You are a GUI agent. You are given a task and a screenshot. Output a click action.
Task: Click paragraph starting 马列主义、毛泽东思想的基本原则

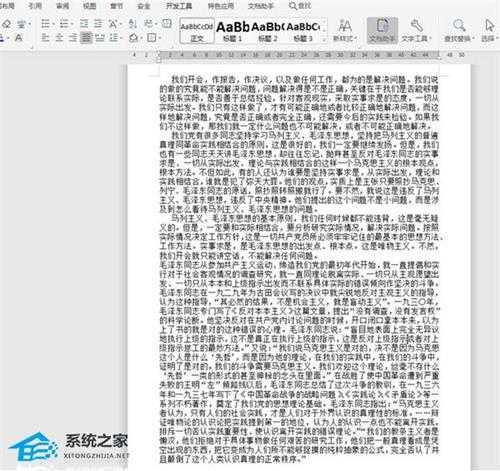click(x=301, y=237)
